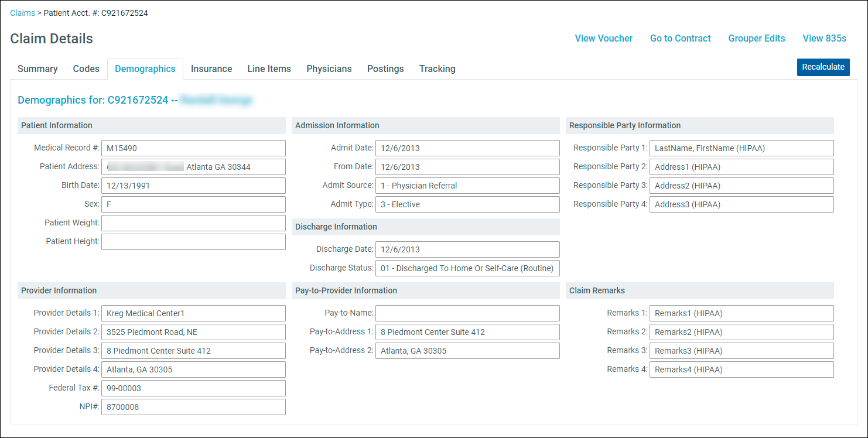The image size is (868, 438).
Task: Click the Provider Details 4 field
Action: tap(193, 369)
